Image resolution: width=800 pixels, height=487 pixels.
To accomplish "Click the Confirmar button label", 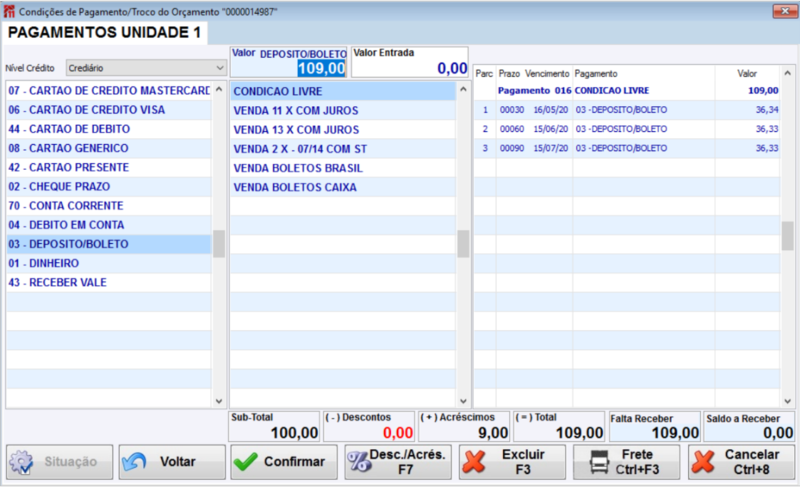I will 294,462.
